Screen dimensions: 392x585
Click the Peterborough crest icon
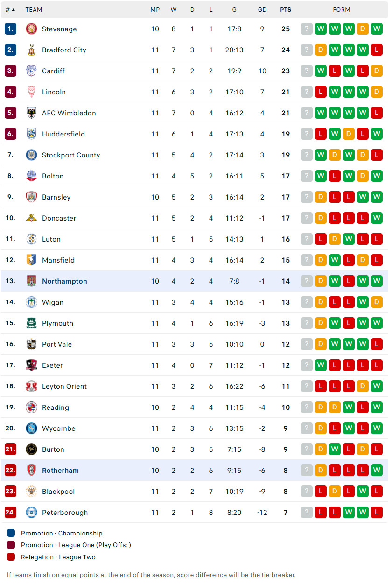31,513
